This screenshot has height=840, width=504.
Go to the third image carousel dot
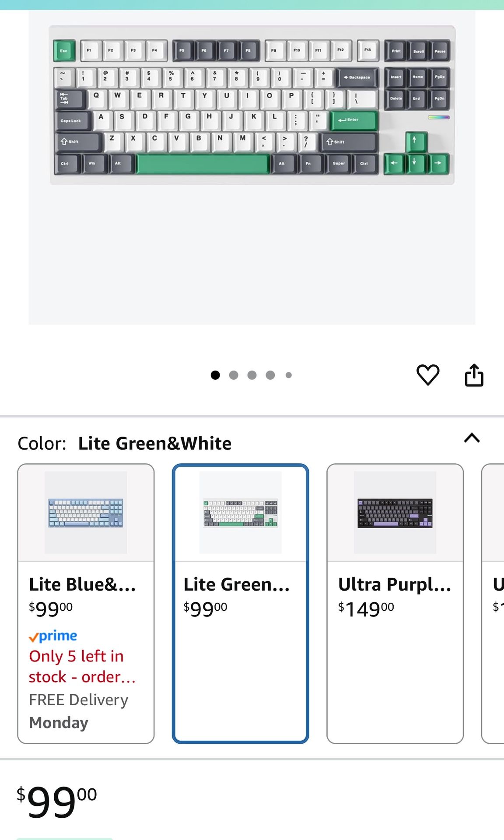click(x=252, y=375)
